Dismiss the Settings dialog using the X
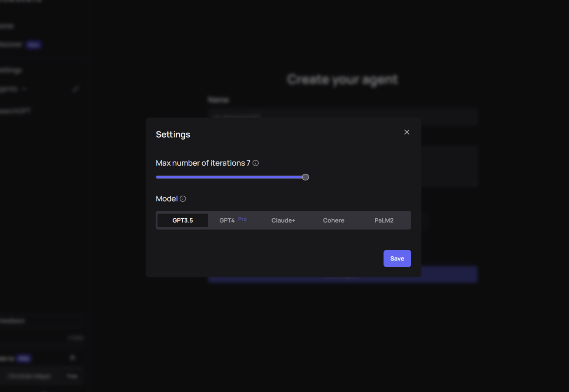Screen dimensions: 569x392 (407, 132)
